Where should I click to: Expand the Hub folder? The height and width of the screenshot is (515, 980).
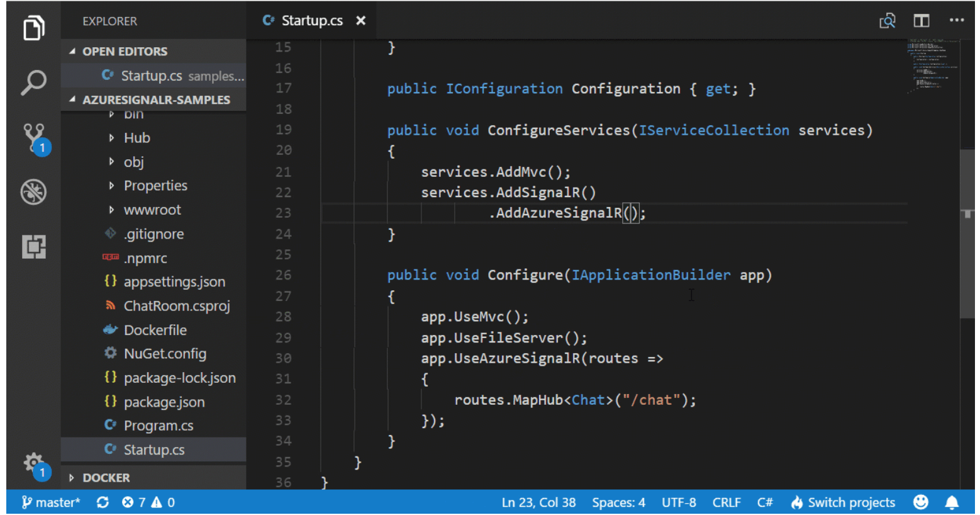(x=136, y=138)
